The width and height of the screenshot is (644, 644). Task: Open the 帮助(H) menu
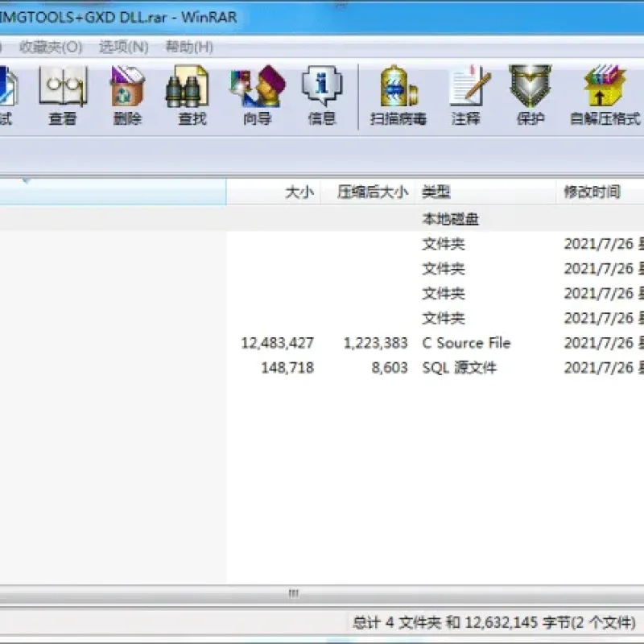tap(189, 47)
